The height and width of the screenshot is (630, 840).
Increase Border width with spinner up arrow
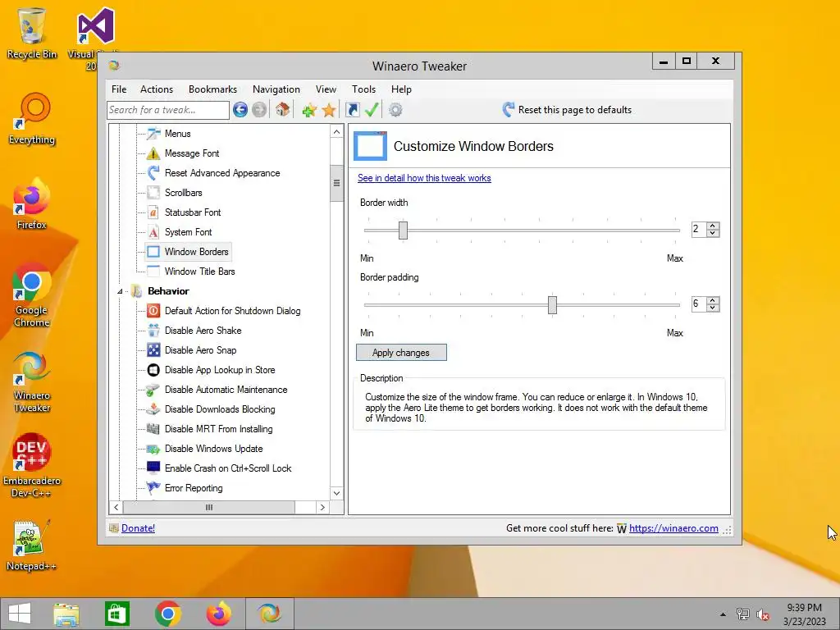point(713,226)
